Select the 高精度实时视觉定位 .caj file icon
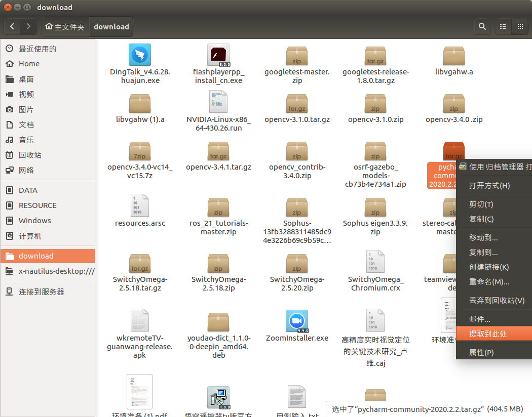Screen dimensions: 532x417 (x=375, y=320)
